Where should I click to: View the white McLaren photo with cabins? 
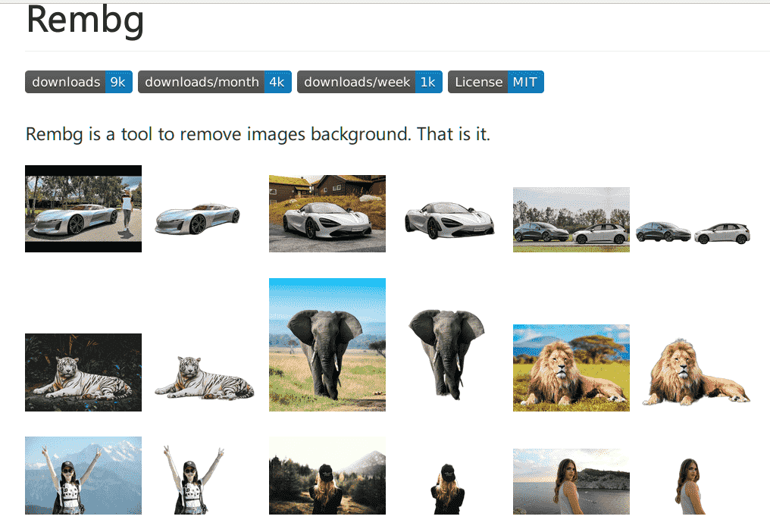(327, 214)
